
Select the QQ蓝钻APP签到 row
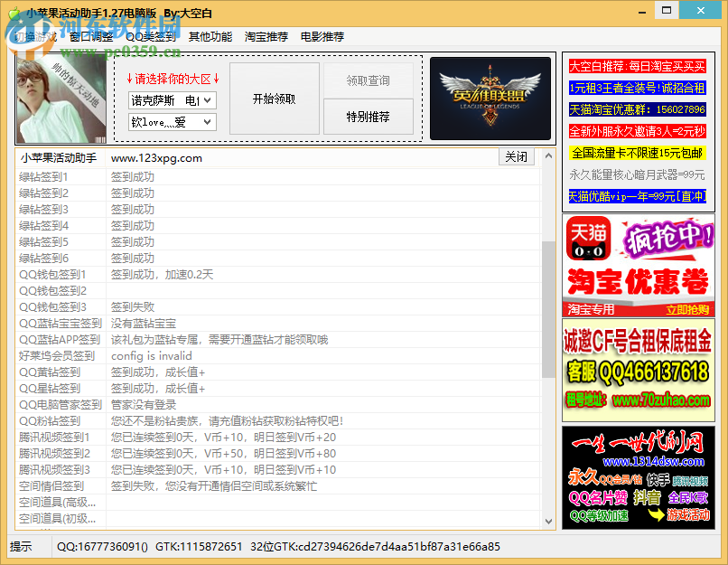(277, 340)
